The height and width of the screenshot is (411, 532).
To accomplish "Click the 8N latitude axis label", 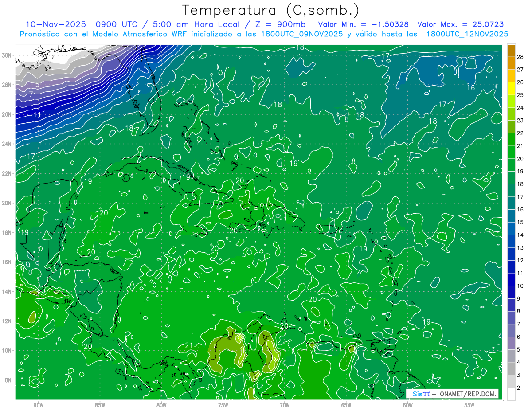I will (9, 380).
